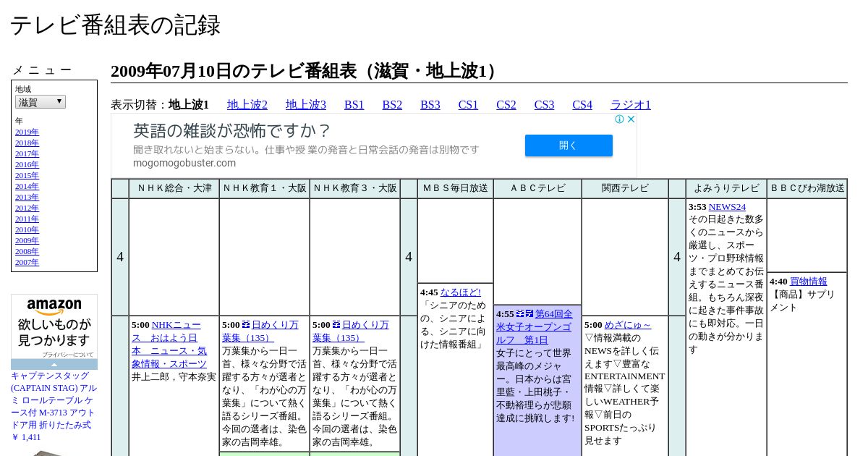
Task: Open 日めくり万葉集 link in NHK教育1 column
Action: click(260, 332)
